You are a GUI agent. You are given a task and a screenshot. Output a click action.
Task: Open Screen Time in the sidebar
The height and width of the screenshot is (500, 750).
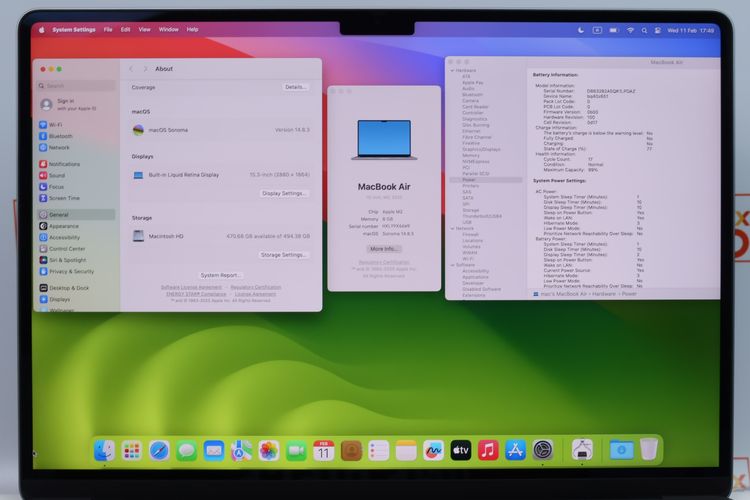point(59,198)
